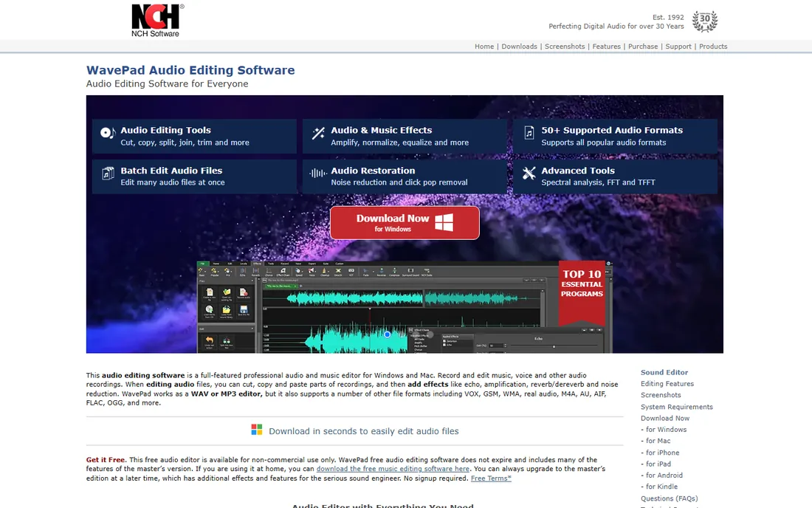Click Download Now in the sidebar

coord(665,419)
